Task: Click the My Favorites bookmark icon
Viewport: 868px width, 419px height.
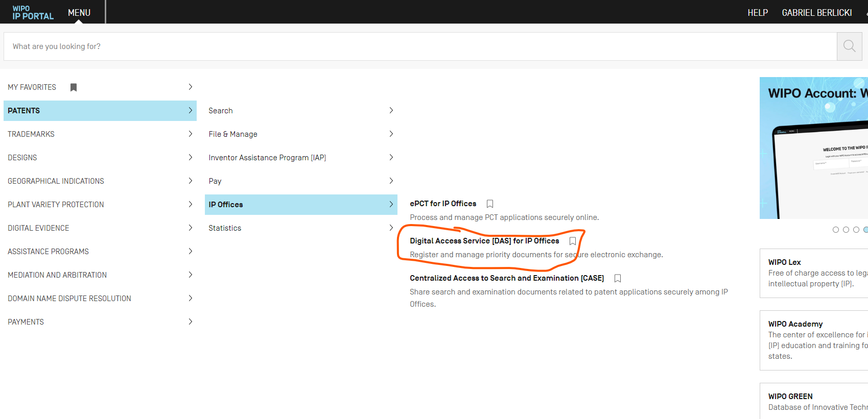Action: [x=74, y=87]
